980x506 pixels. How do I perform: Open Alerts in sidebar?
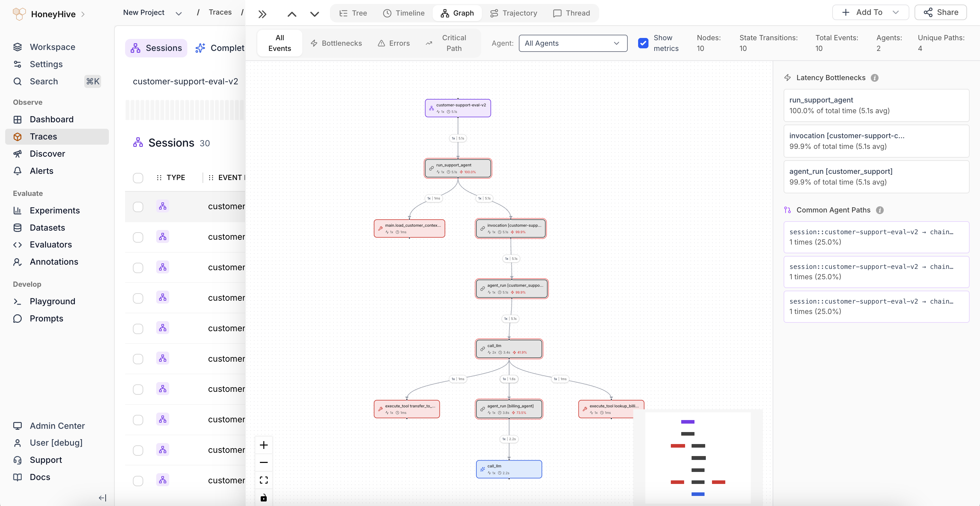(57, 171)
